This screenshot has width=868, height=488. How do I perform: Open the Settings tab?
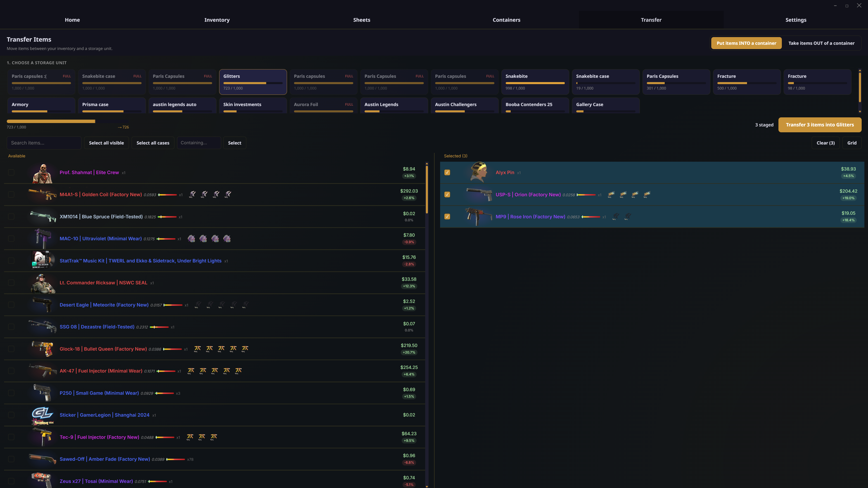click(796, 20)
